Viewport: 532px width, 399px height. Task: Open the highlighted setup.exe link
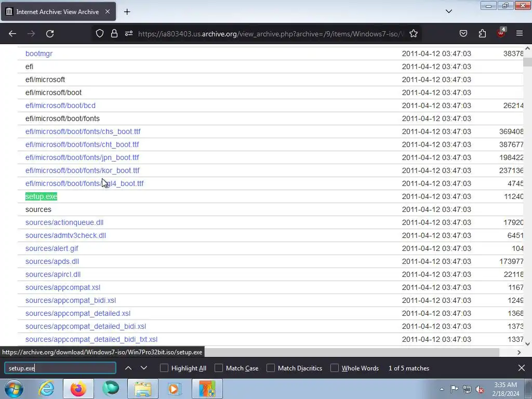tap(41, 196)
